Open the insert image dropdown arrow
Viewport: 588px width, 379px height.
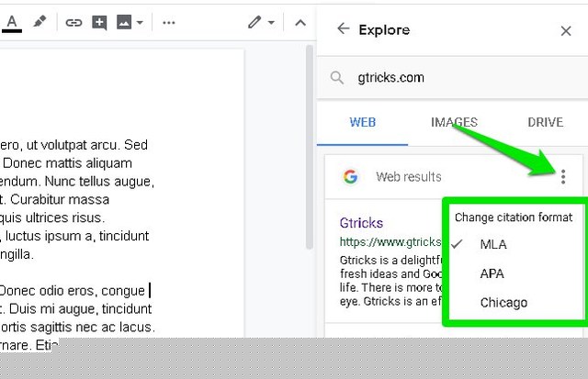tap(140, 23)
